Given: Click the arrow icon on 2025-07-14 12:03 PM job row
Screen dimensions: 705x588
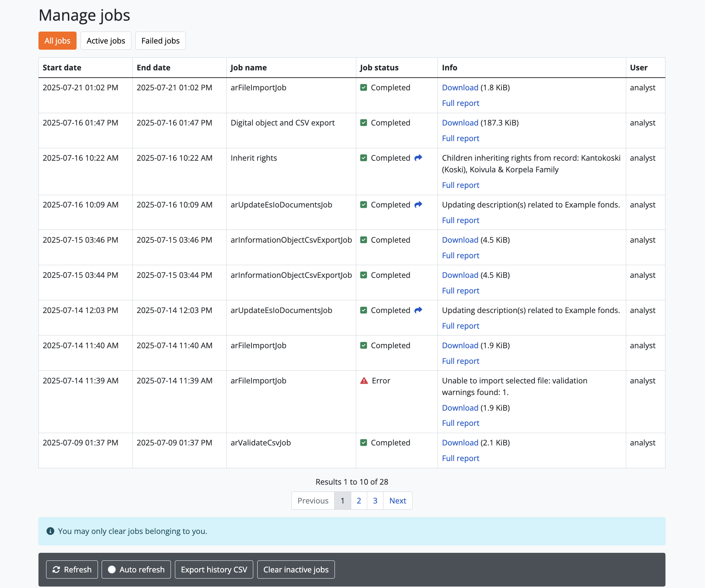Looking at the screenshot, I should point(418,310).
